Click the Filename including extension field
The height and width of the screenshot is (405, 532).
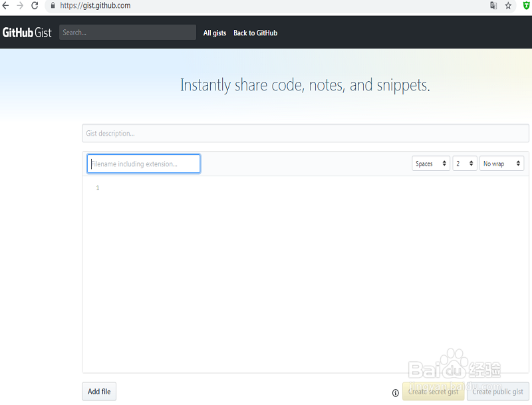pos(144,164)
